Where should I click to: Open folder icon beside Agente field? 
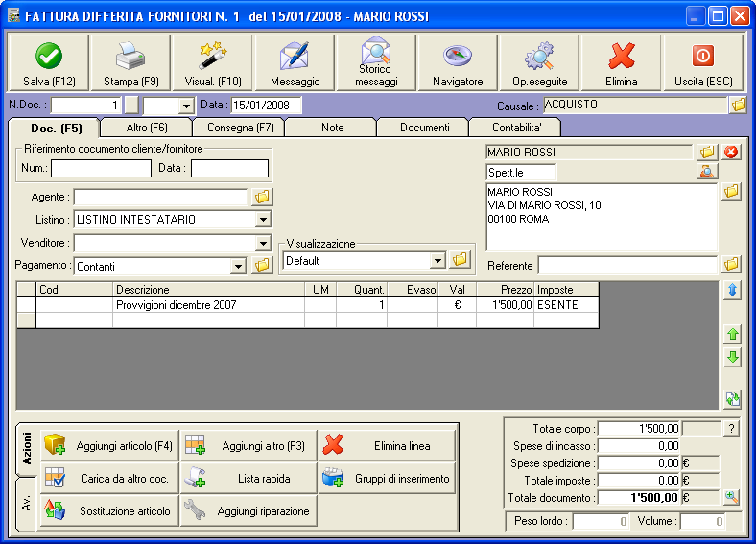coord(262,197)
